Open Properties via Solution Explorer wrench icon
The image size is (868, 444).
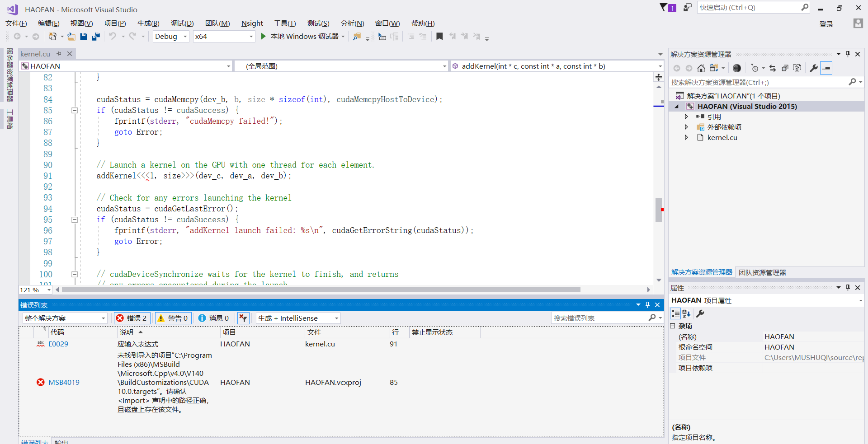[814, 68]
